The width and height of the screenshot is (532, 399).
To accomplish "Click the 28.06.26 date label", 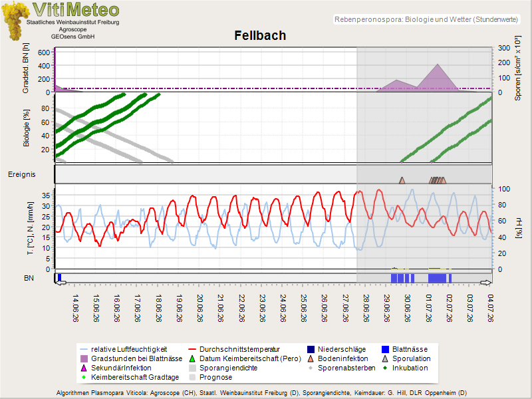I will click(x=366, y=308).
